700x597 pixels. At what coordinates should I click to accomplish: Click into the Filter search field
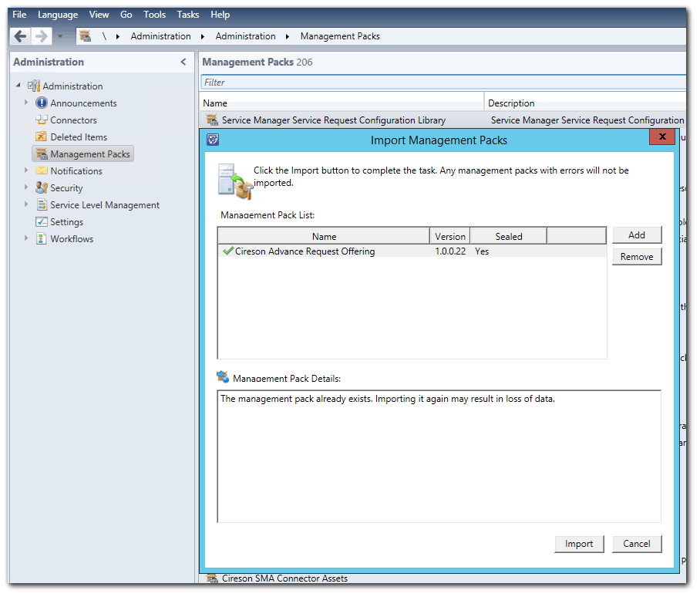click(443, 83)
